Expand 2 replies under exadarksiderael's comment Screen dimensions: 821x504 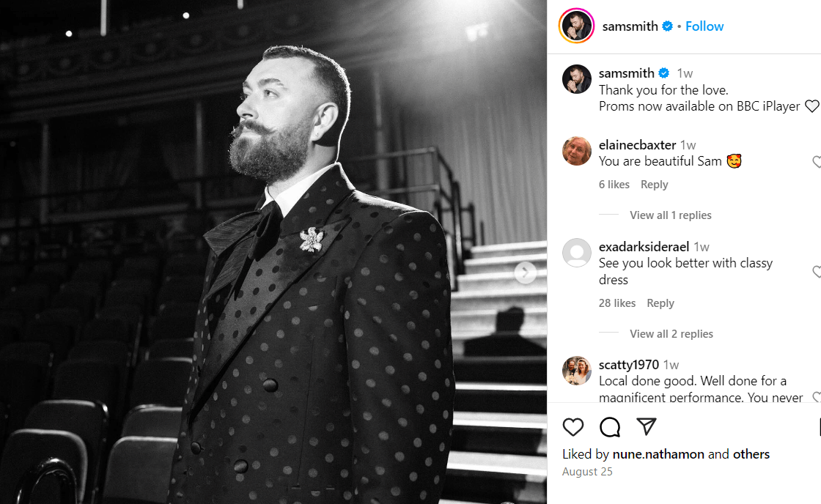671,334
